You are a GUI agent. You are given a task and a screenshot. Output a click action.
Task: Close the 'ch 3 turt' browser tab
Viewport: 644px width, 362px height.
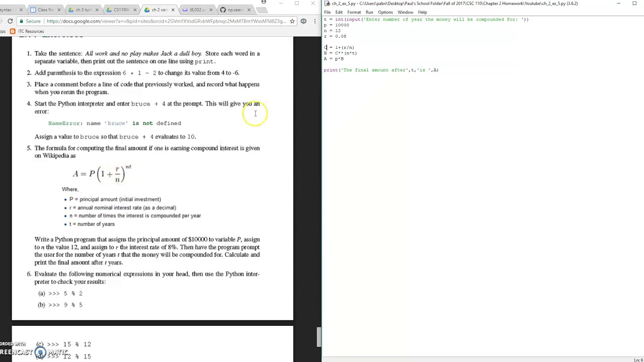click(97, 10)
